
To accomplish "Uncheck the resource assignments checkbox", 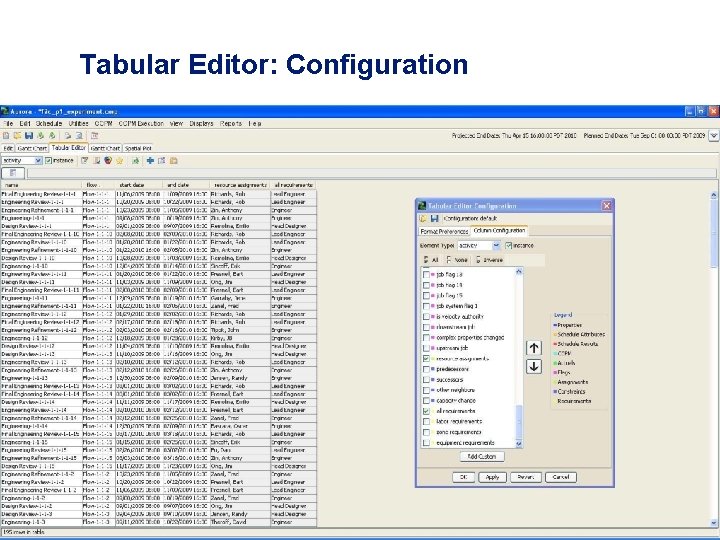I will [426, 359].
